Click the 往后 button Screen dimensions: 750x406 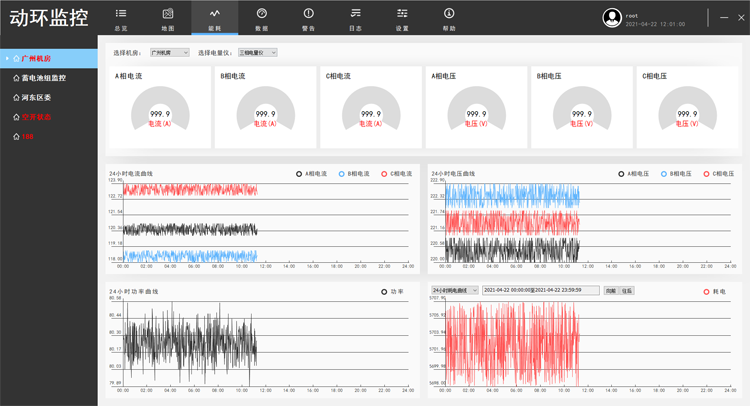pos(626,291)
